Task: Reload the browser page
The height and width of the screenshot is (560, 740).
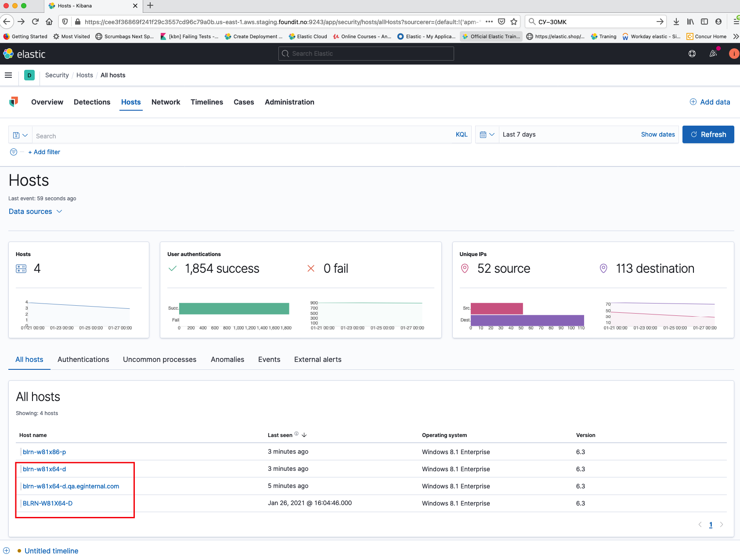Action: click(x=36, y=22)
